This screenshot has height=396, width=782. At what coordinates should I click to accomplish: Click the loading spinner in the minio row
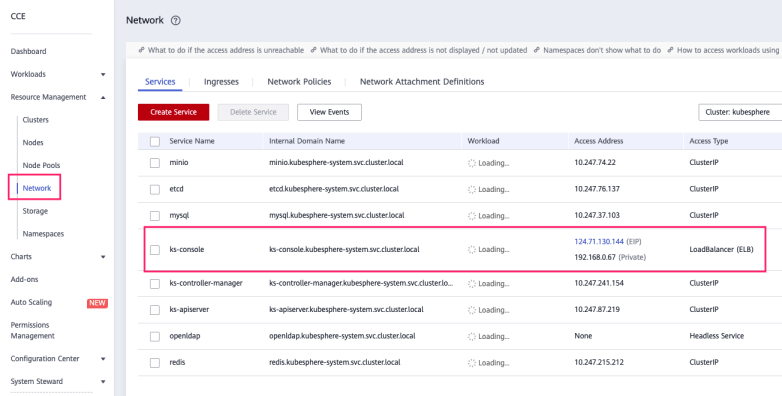coord(472,163)
